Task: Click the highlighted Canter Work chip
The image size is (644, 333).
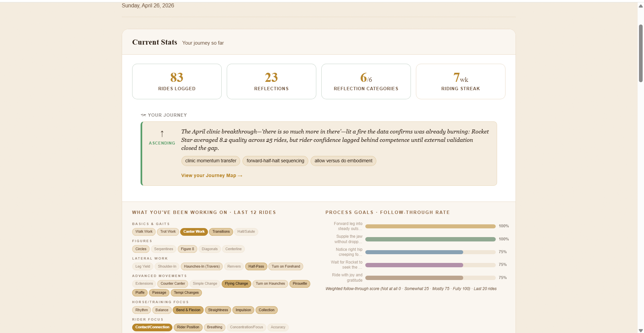Action: coord(194,232)
